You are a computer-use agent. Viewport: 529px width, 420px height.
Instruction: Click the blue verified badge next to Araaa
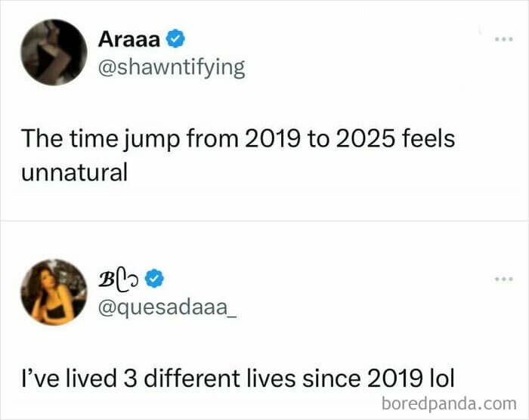coord(175,39)
